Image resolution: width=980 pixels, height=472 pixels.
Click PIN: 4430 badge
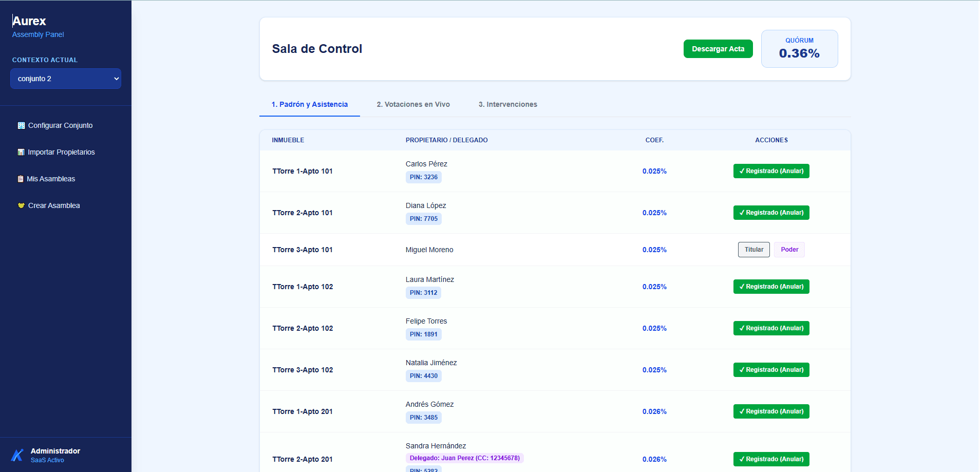coord(424,376)
